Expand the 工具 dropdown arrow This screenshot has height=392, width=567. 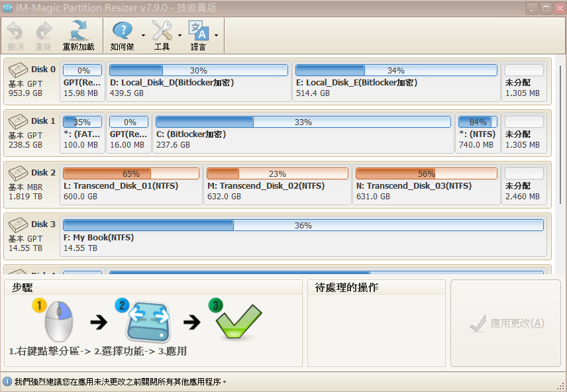[x=180, y=34]
